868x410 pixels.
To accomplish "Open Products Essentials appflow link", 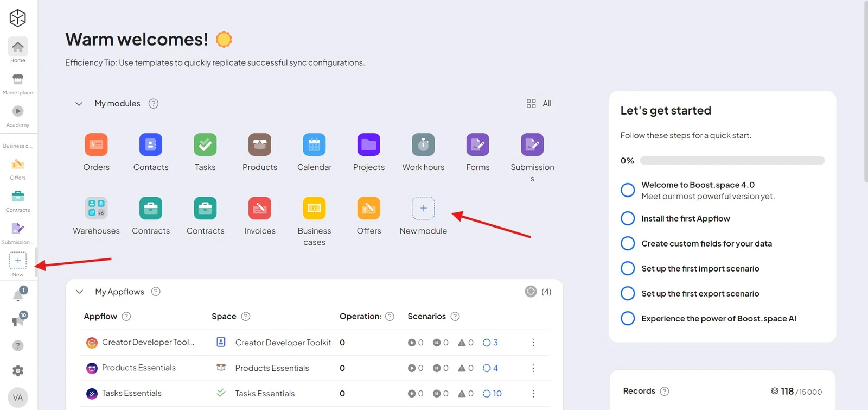I will (x=139, y=368).
